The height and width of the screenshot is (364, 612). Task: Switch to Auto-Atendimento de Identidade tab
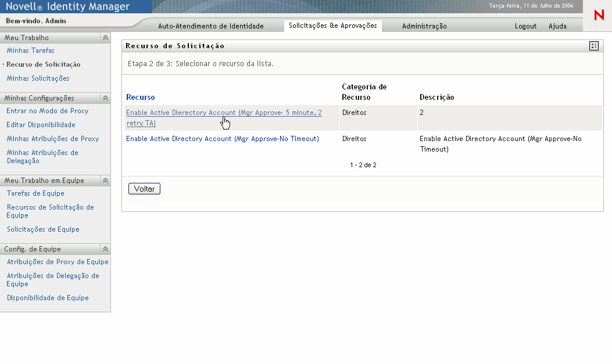click(211, 26)
